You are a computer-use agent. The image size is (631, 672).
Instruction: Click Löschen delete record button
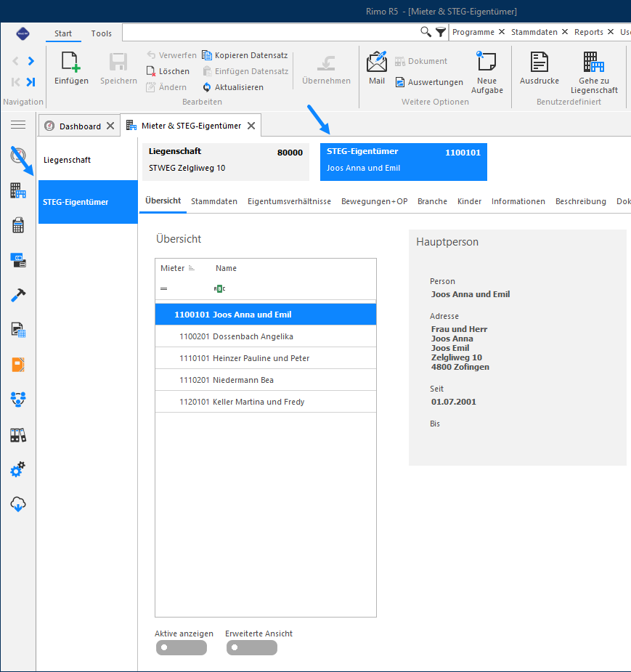pos(168,71)
